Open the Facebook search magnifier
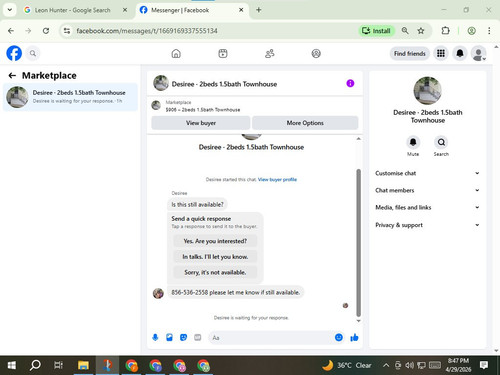500x375 pixels. click(x=33, y=53)
